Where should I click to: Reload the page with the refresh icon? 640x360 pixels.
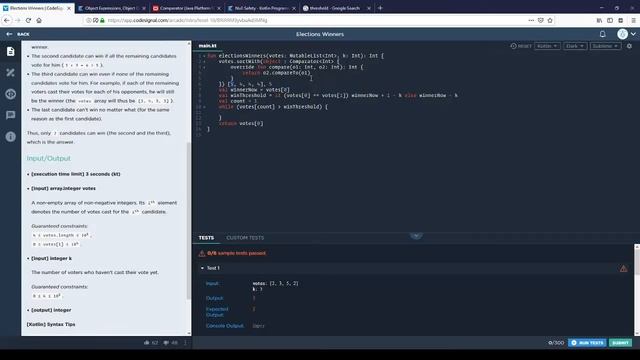coord(28,20)
